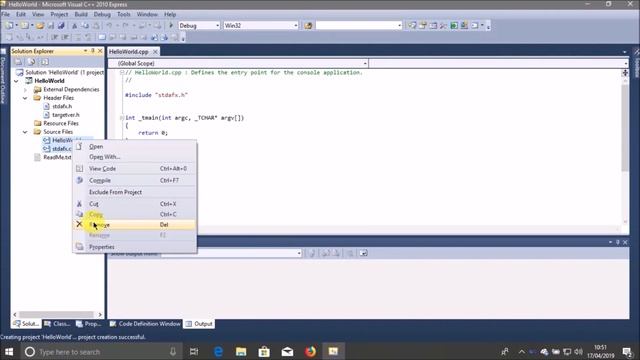640x360 pixels.
Task: Switch to the Code Definition Window tab
Action: (x=145, y=324)
